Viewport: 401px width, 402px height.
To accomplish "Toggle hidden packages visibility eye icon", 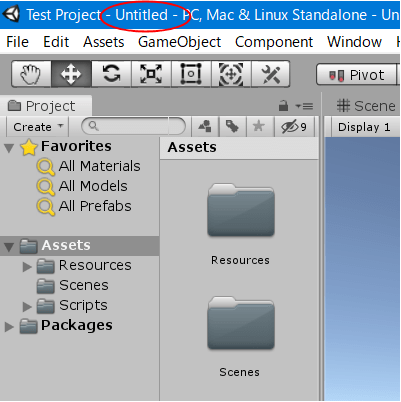I will (x=294, y=127).
